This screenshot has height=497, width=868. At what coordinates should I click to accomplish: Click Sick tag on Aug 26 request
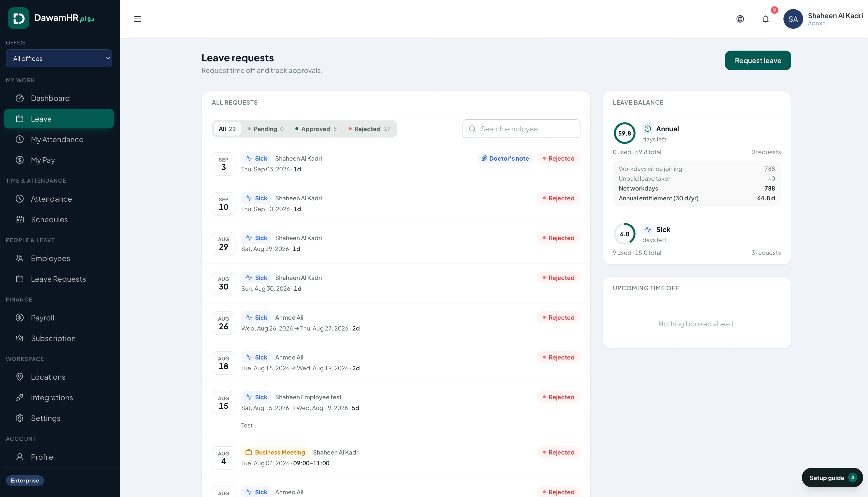pos(256,318)
